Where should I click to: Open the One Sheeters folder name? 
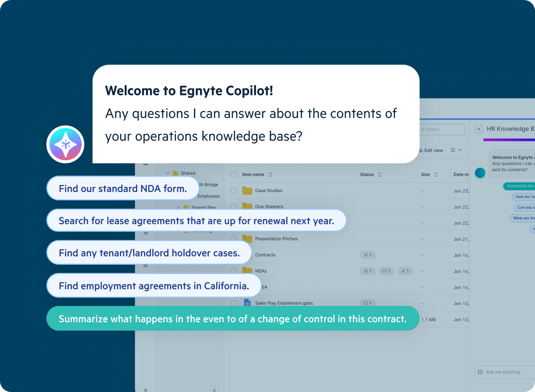tap(269, 206)
